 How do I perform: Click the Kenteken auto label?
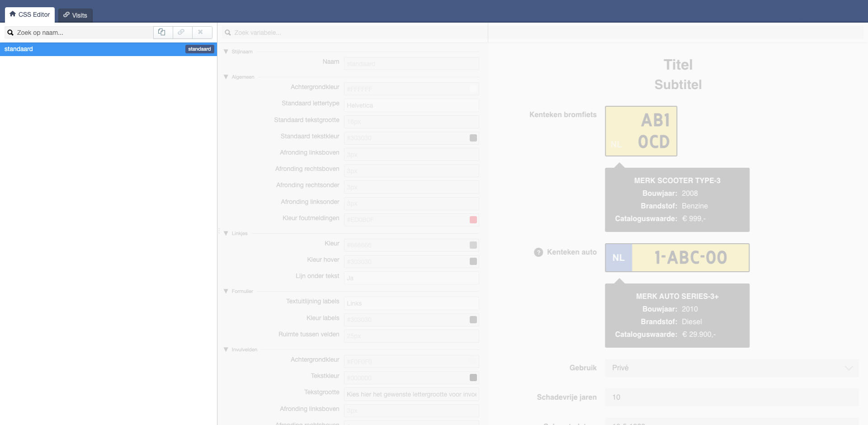coord(572,252)
